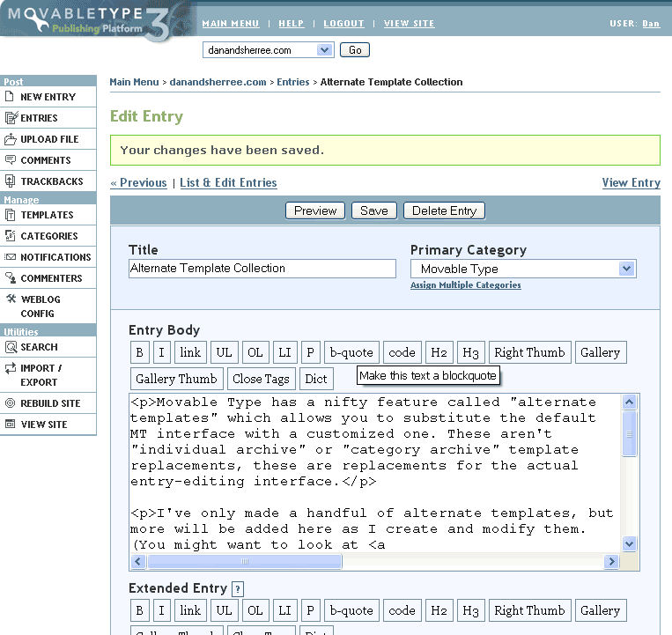
Task: Click Entry Body Dict button
Action: coord(316,379)
